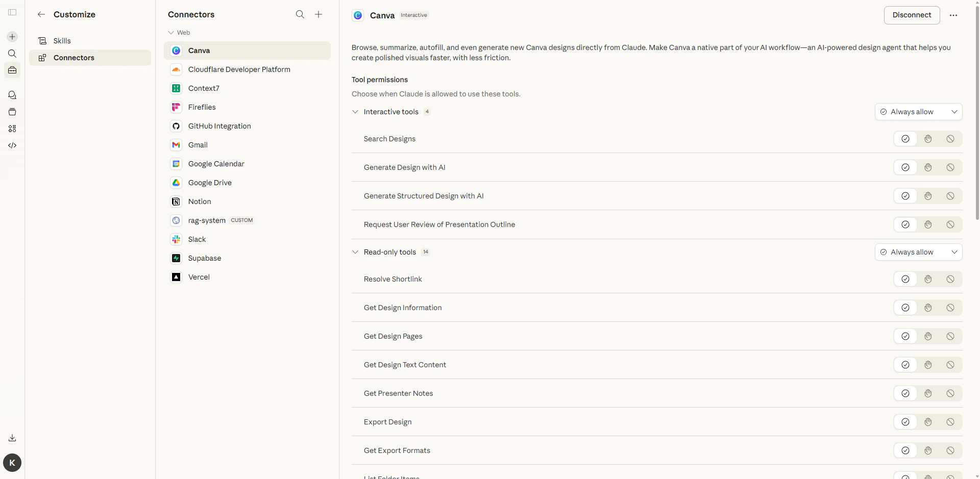Add a connector with plus icon
The height and width of the screenshot is (479, 980).
tap(318, 14)
